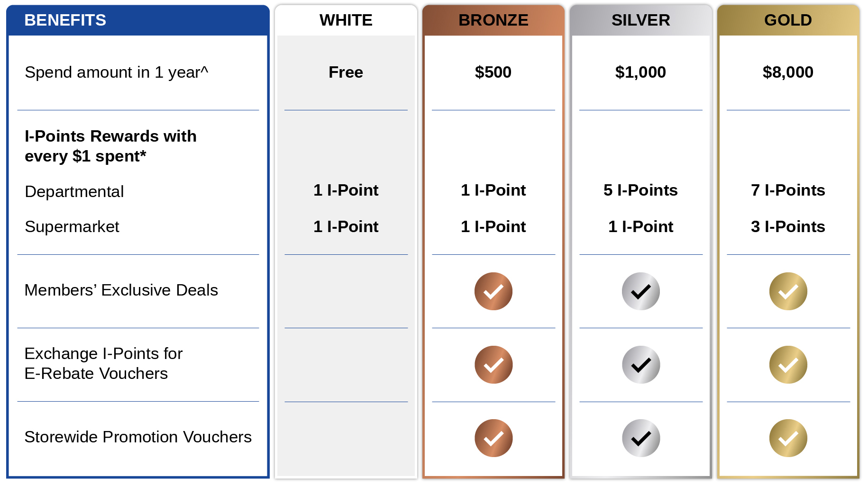This screenshot has height=485, width=868.
Task: Click the Silver $1,000 spend amount
Action: click(640, 72)
